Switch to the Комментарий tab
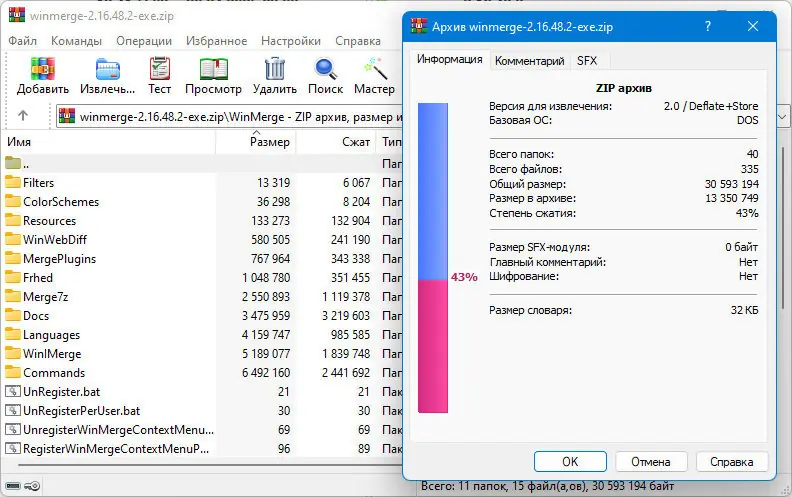The image size is (792, 497). (529, 61)
